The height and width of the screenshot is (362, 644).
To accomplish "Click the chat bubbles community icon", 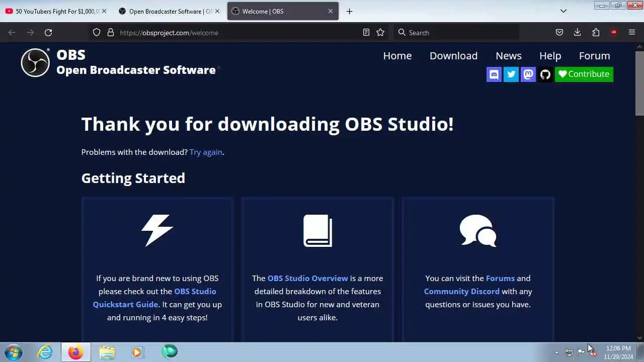I will click(478, 231).
